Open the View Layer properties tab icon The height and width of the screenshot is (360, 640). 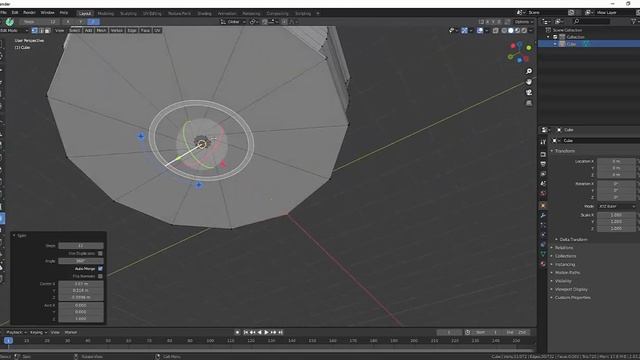tap(543, 174)
